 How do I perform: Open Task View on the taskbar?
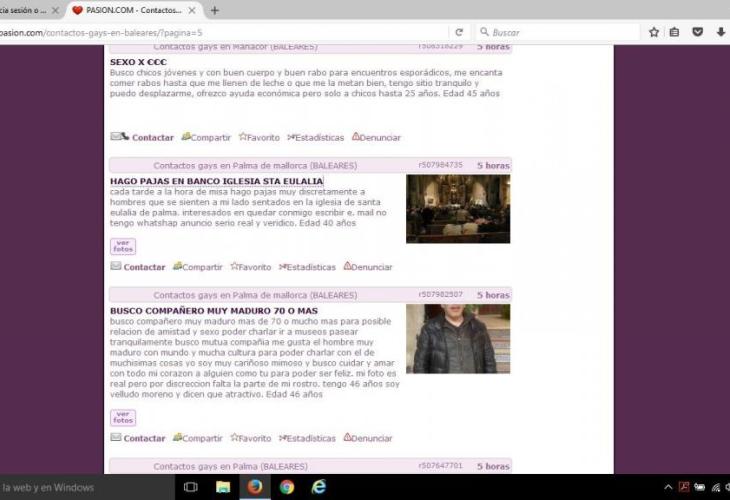click(x=190, y=487)
